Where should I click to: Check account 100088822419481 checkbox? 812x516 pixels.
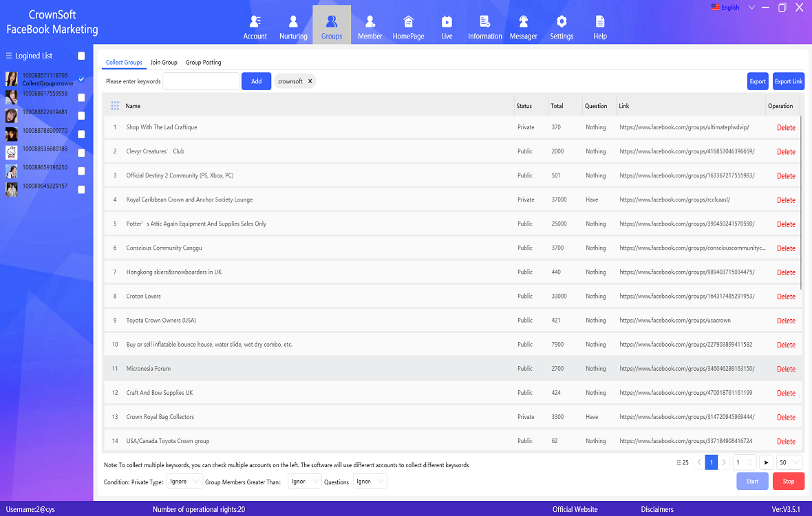pos(81,116)
